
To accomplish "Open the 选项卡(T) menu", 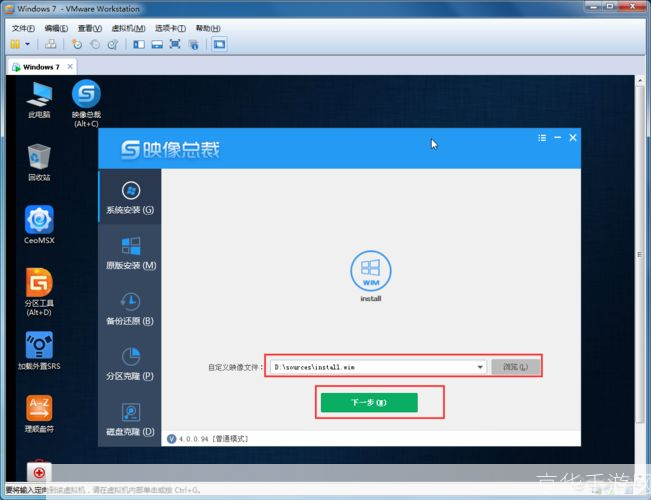I will click(170, 28).
